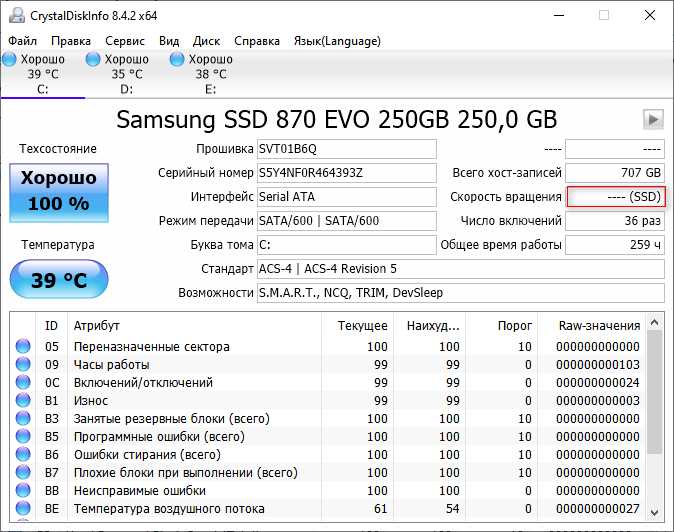Viewport: 674px width, 532px height.
Task: Click the Raw-значения column header
Action: [592, 326]
